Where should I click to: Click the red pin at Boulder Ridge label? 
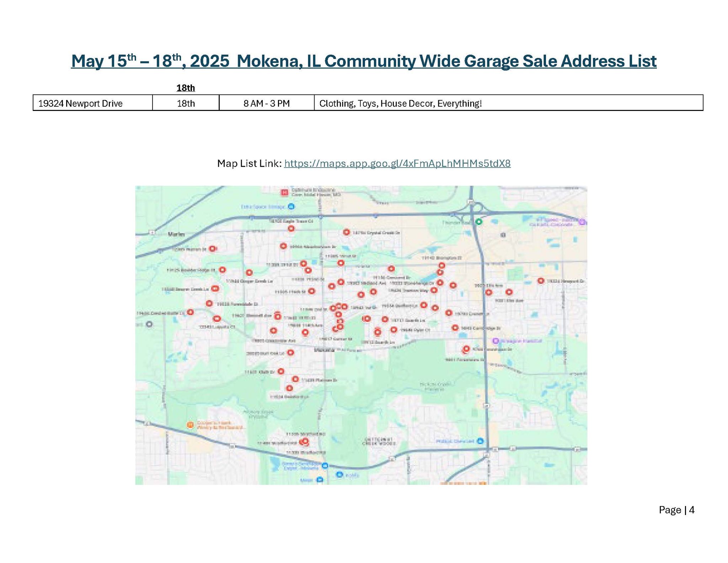pyautogui.click(x=222, y=270)
